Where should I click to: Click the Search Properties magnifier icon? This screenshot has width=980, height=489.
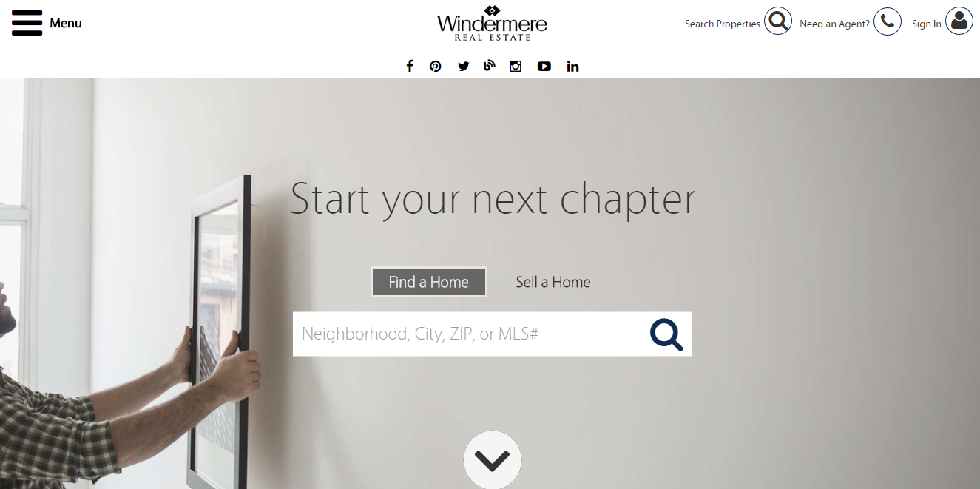pos(778,21)
